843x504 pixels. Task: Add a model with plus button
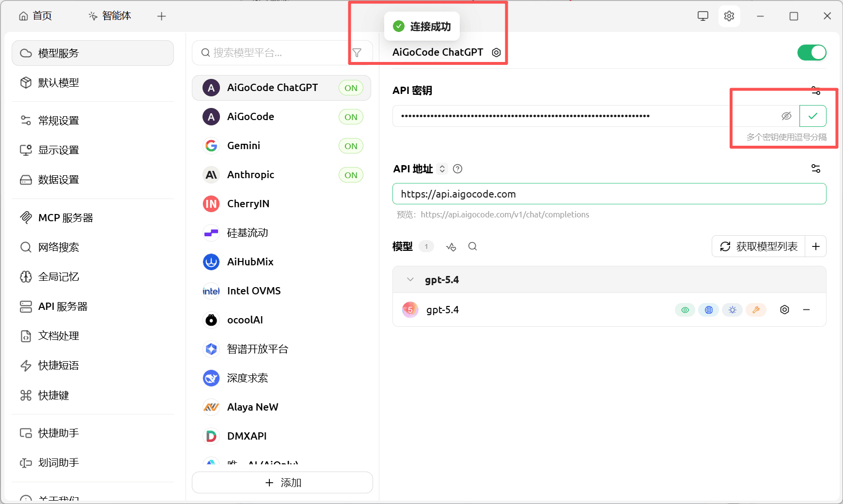pyautogui.click(x=816, y=246)
